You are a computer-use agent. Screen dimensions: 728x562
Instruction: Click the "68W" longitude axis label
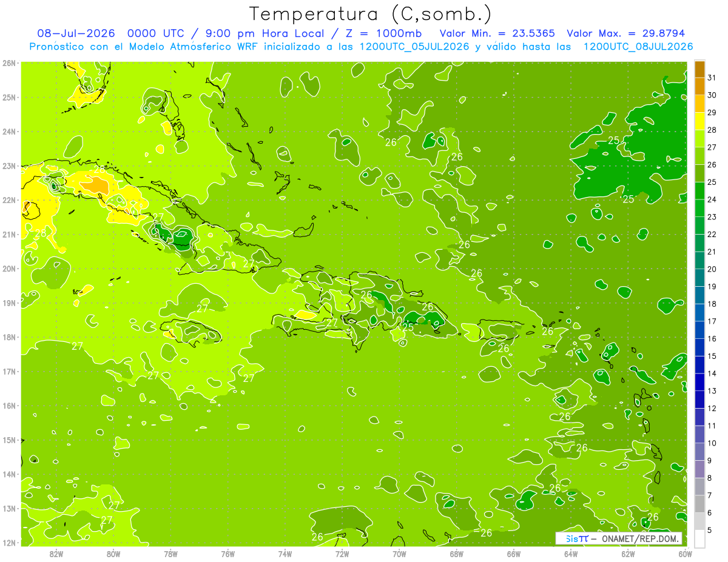point(457,554)
